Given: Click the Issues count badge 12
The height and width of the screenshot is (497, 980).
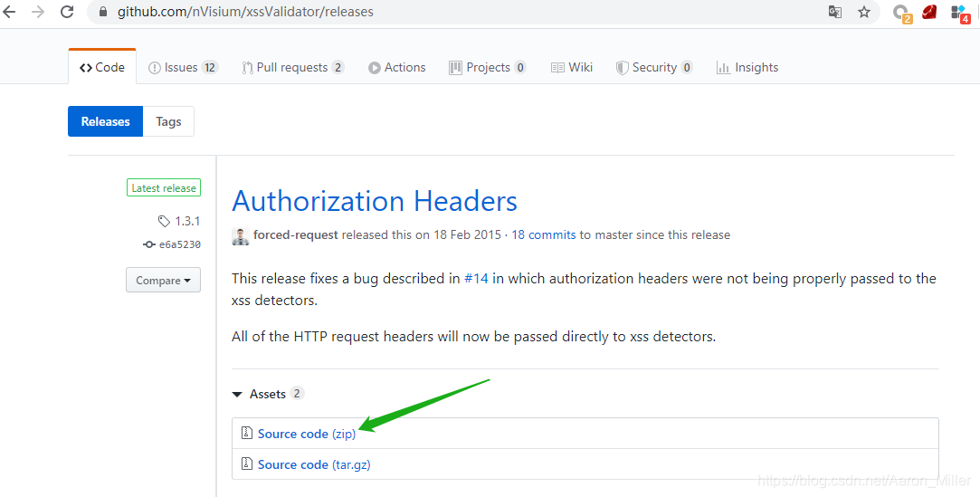Looking at the screenshot, I should tap(210, 68).
